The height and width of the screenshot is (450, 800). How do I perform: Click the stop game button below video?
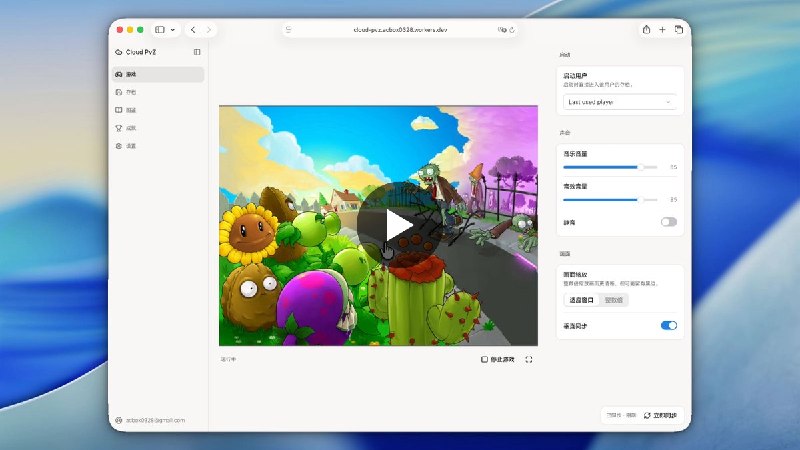pyautogui.click(x=497, y=360)
